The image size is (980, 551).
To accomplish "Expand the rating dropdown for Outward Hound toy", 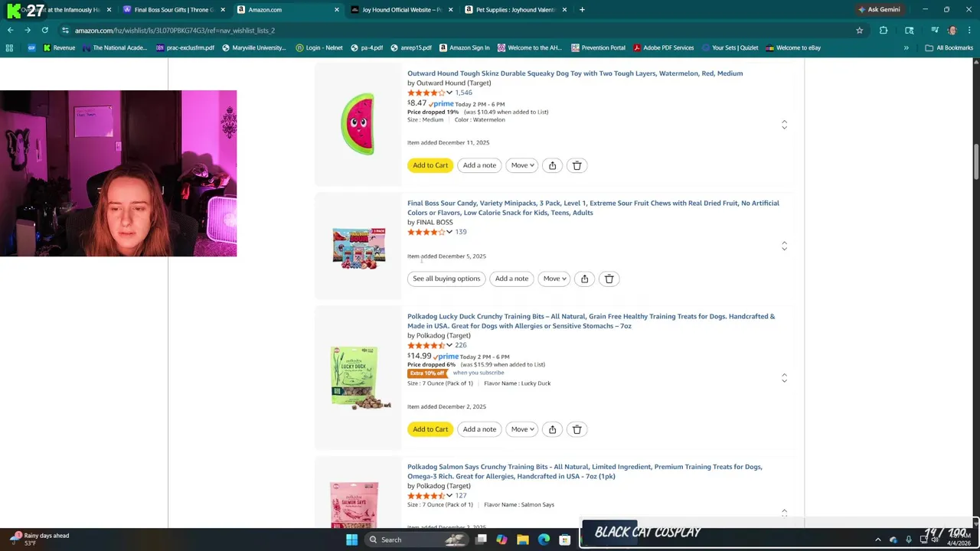I will (449, 93).
